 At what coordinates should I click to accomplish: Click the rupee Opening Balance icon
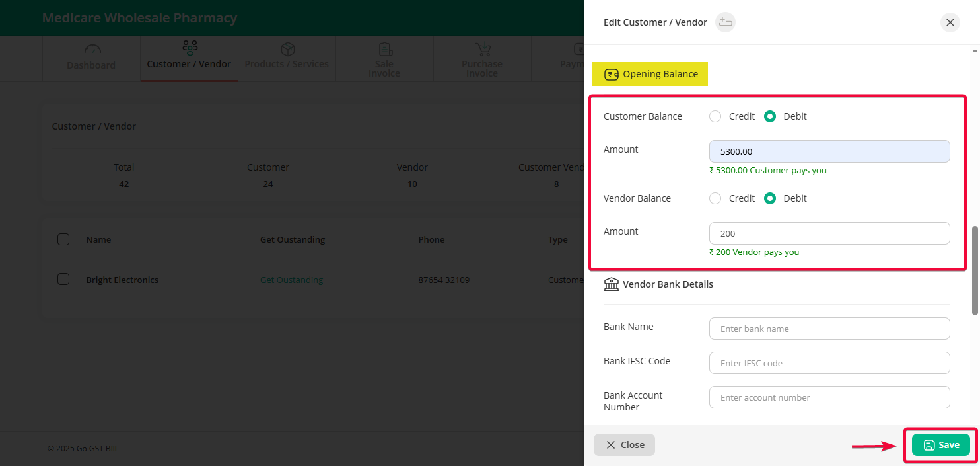click(612, 74)
